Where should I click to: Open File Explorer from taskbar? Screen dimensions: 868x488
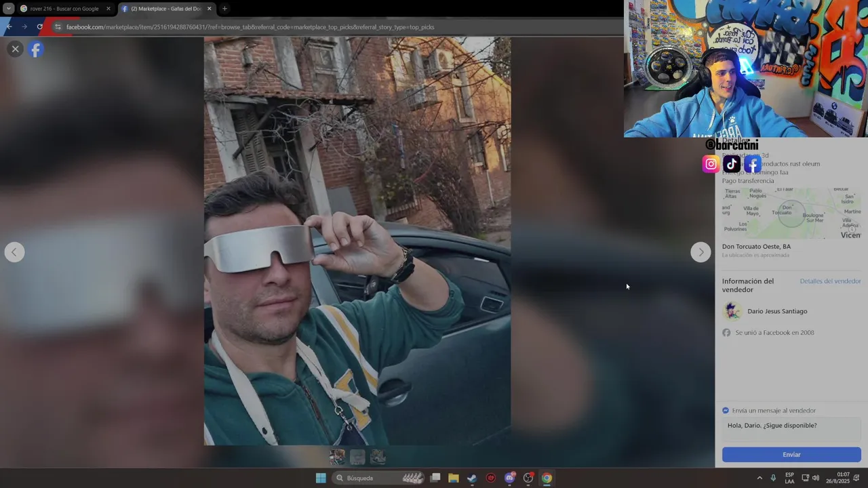click(454, 478)
